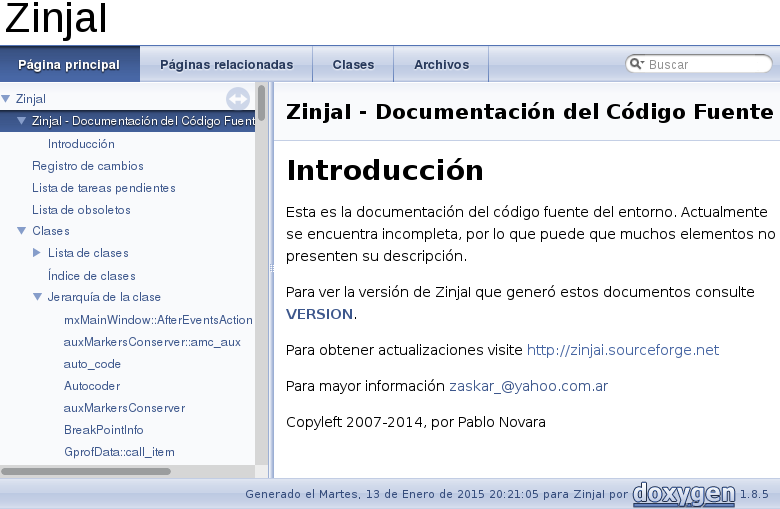Open Lista de obsoletos
The width and height of the screenshot is (780, 509).
(x=81, y=209)
